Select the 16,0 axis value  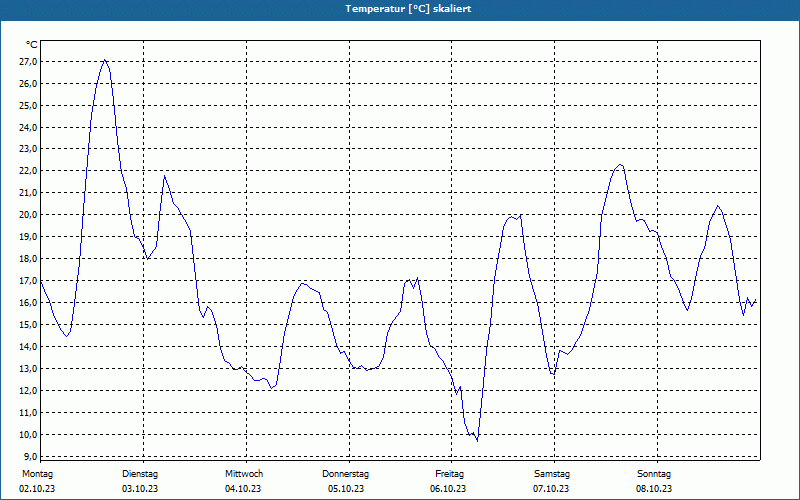coord(28,303)
